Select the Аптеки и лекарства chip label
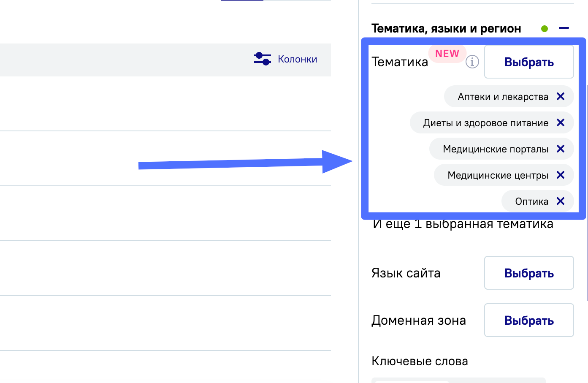Screen dimensions: 588x383 [x=503, y=97]
